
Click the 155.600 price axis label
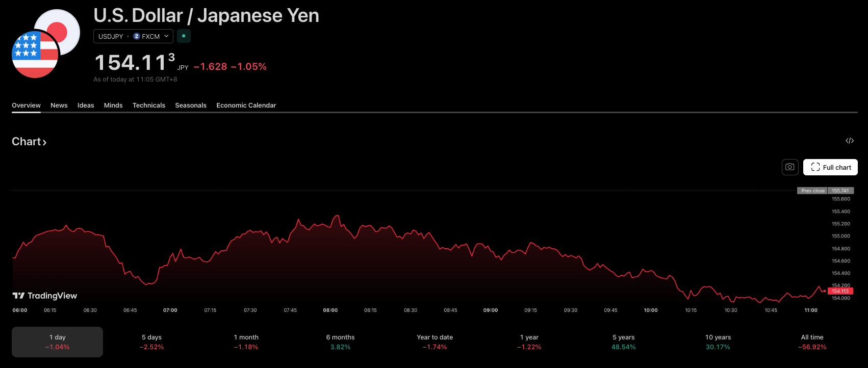click(x=841, y=199)
